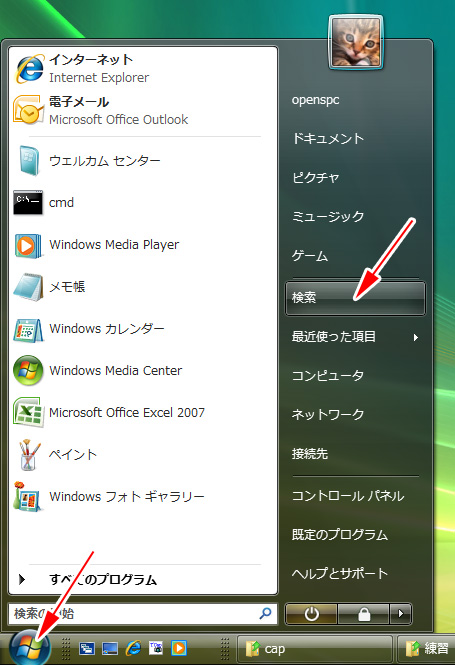
Task: Open メモ帳 notepad
Action: (x=143, y=287)
